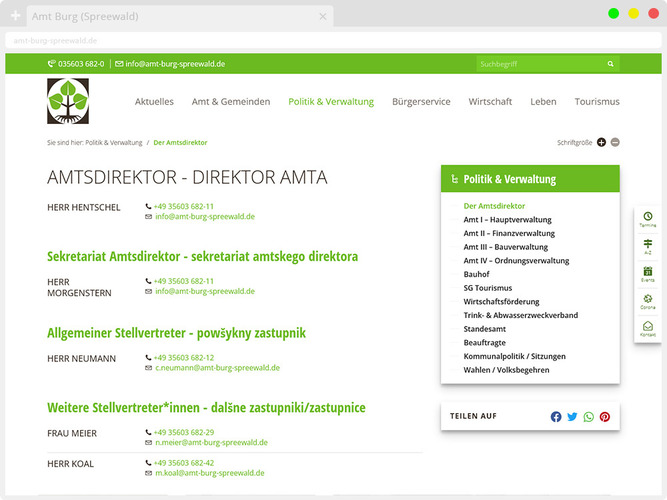Click the search magnifier icon

tap(610, 64)
